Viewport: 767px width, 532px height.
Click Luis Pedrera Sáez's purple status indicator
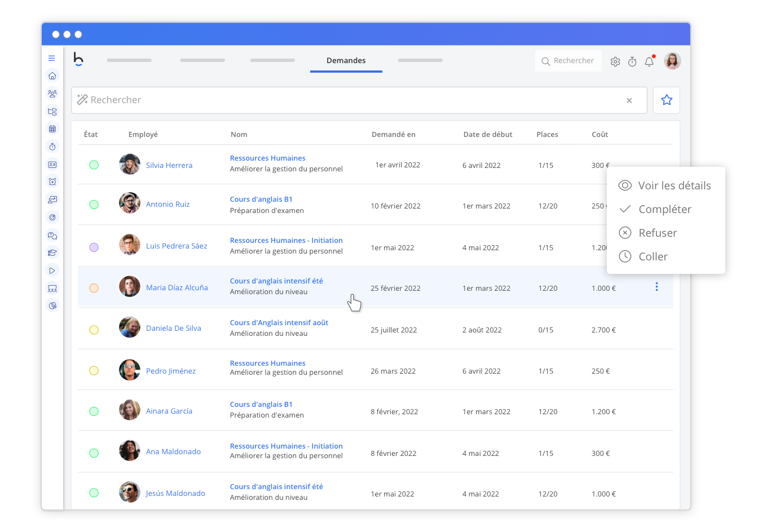tap(94, 246)
